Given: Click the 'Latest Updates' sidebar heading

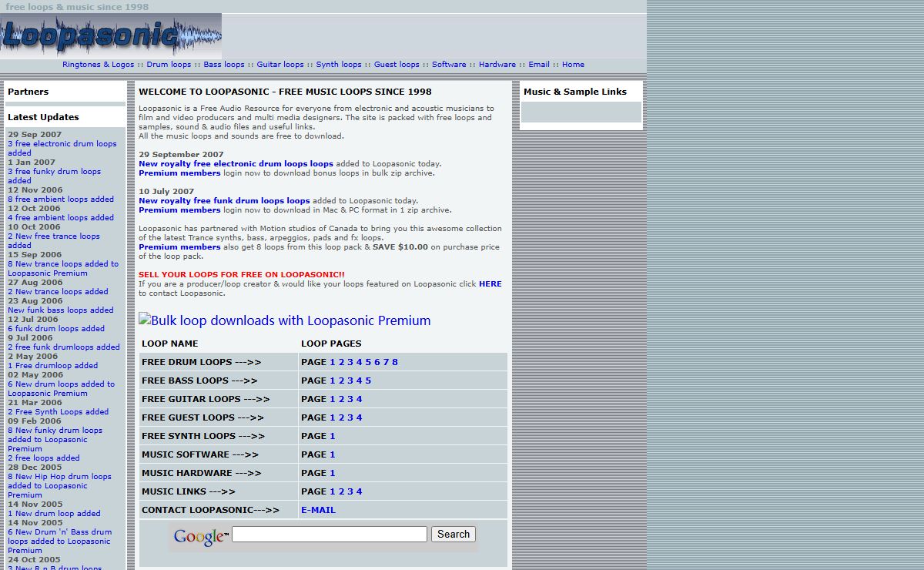Looking at the screenshot, I should [x=43, y=117].
